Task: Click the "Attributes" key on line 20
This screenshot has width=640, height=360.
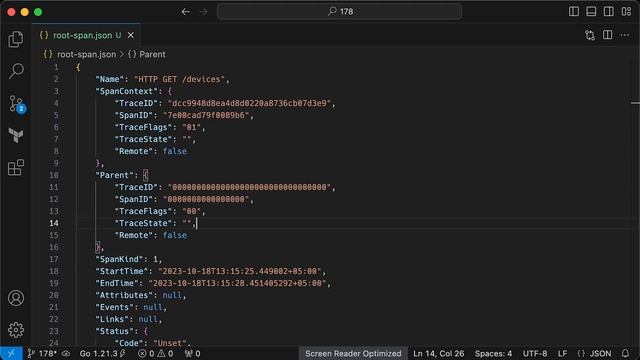Action: (x=124, y=295)
